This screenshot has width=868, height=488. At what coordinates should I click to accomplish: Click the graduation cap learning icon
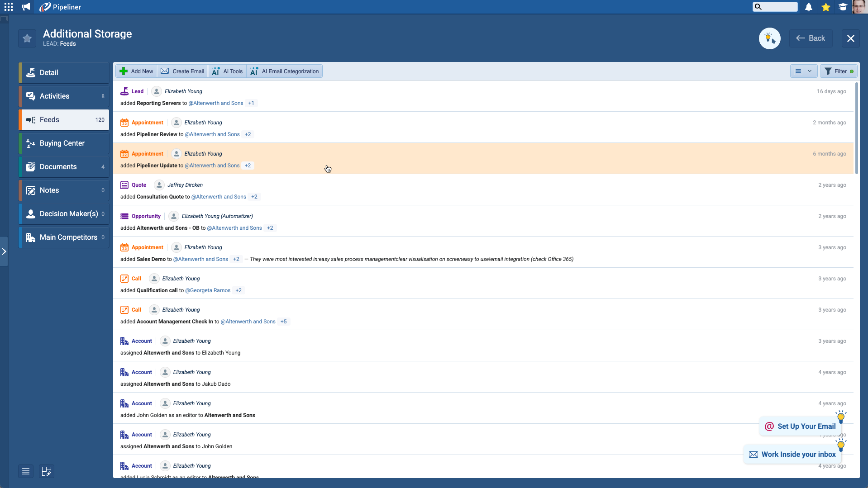coord(843,7)
